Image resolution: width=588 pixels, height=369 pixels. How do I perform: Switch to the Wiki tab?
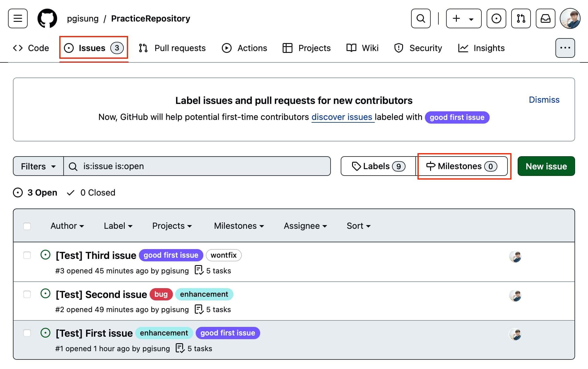click(363, 48)
